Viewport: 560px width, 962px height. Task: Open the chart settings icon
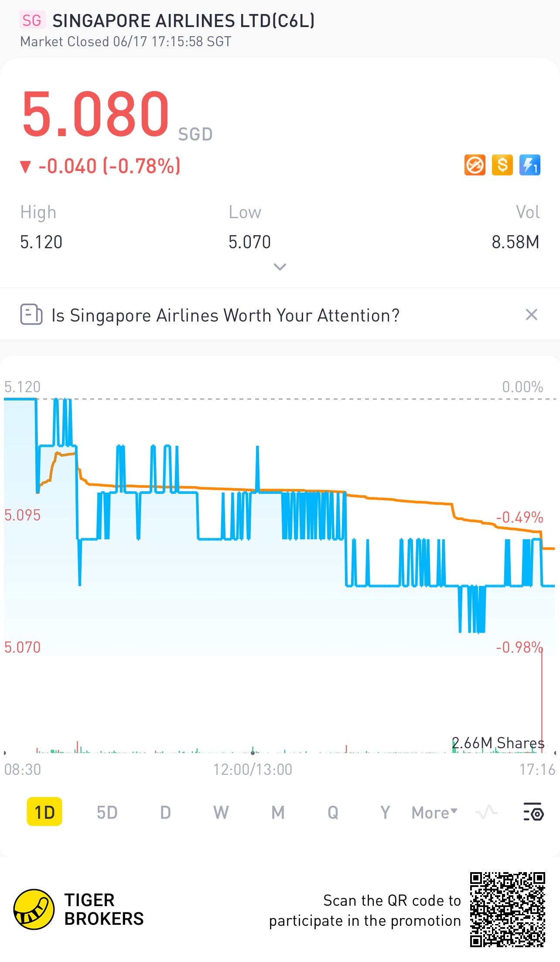(x=533, y=812)
